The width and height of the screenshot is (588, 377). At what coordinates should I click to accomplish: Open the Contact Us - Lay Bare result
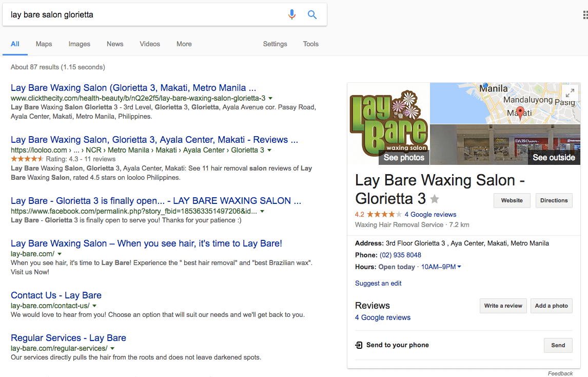[56, 295]
